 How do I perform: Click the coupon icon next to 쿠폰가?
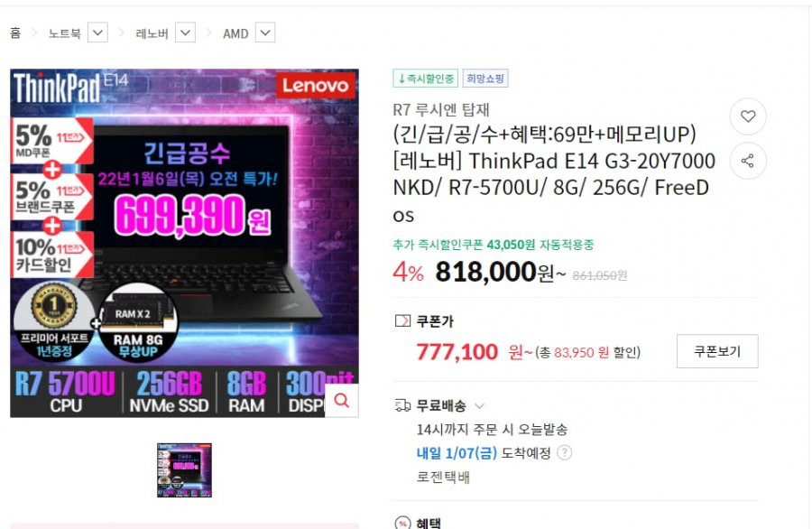[402, 321]
